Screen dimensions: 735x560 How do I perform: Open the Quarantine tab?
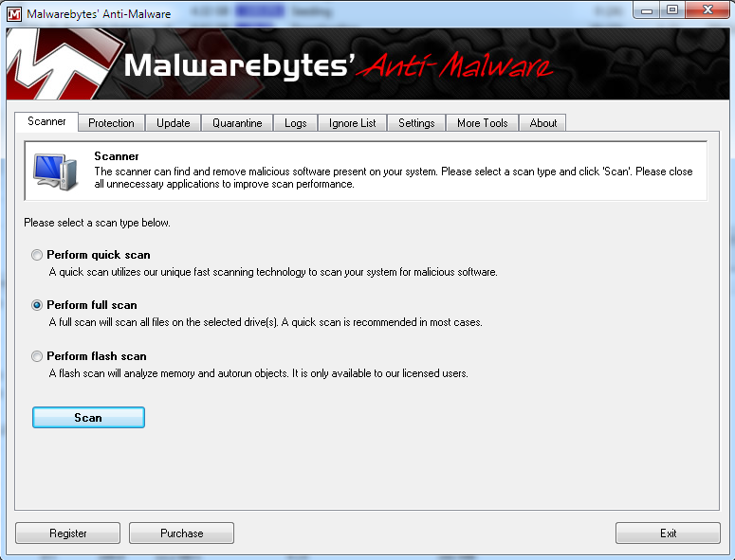click(237, 123)
